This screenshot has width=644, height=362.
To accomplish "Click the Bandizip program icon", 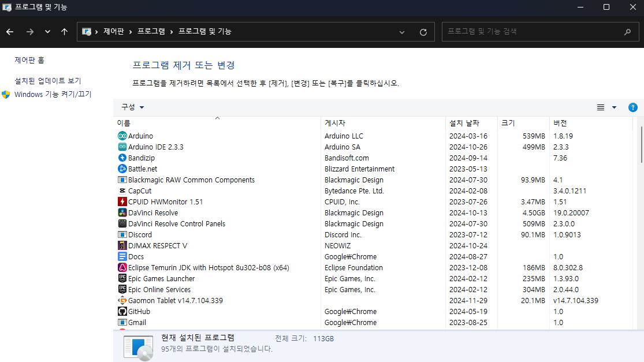I will coord(122,158).
